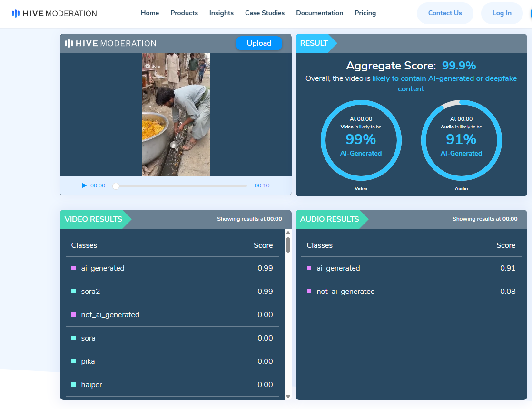Click the Log In button
This screenshot has height=409, width=532.
click(502, 13)
